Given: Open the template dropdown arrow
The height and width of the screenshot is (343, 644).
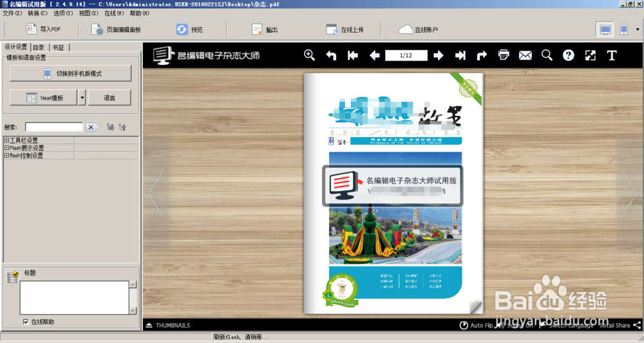Looking at the screenshot, I should [x=82, y=98].
